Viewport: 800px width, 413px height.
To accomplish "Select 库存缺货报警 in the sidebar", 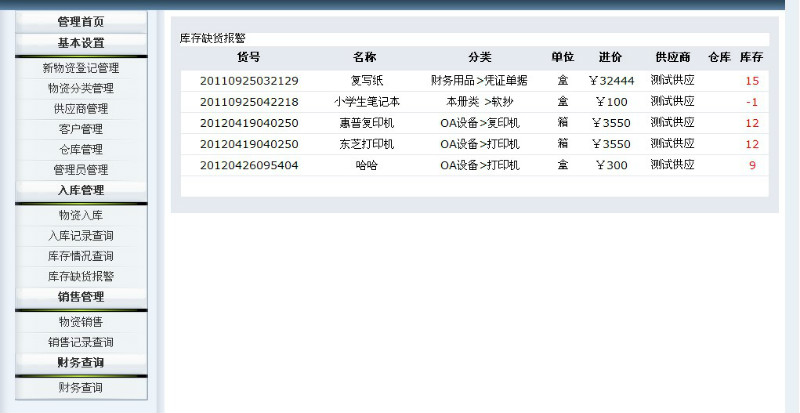I will coord(80,276).
